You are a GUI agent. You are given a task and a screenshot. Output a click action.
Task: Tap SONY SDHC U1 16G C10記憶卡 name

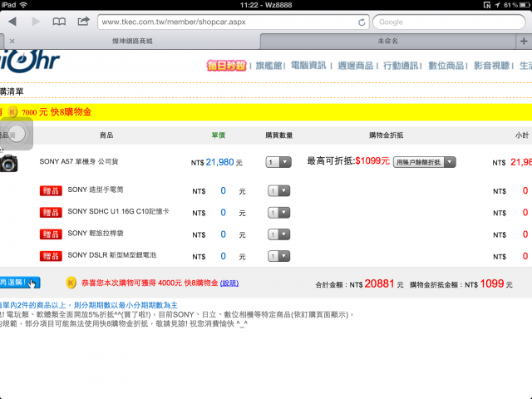[x=118, y=211]
